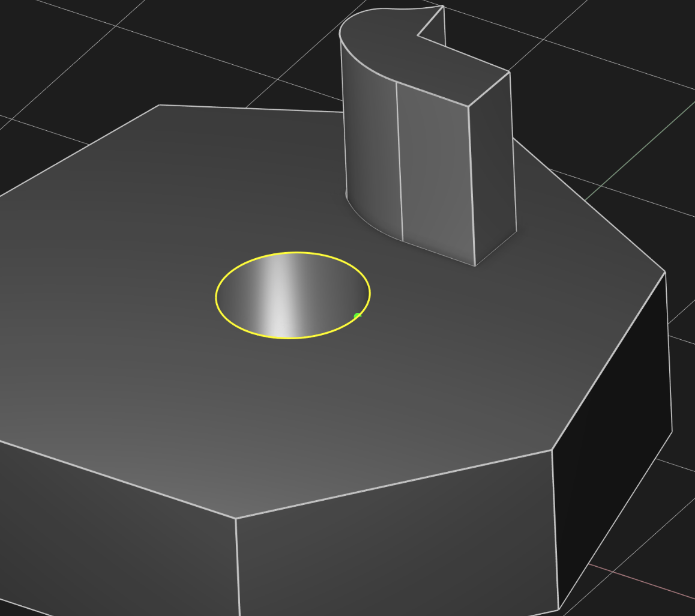
Task: Select the flat front face of the tab
Action: 435,174
